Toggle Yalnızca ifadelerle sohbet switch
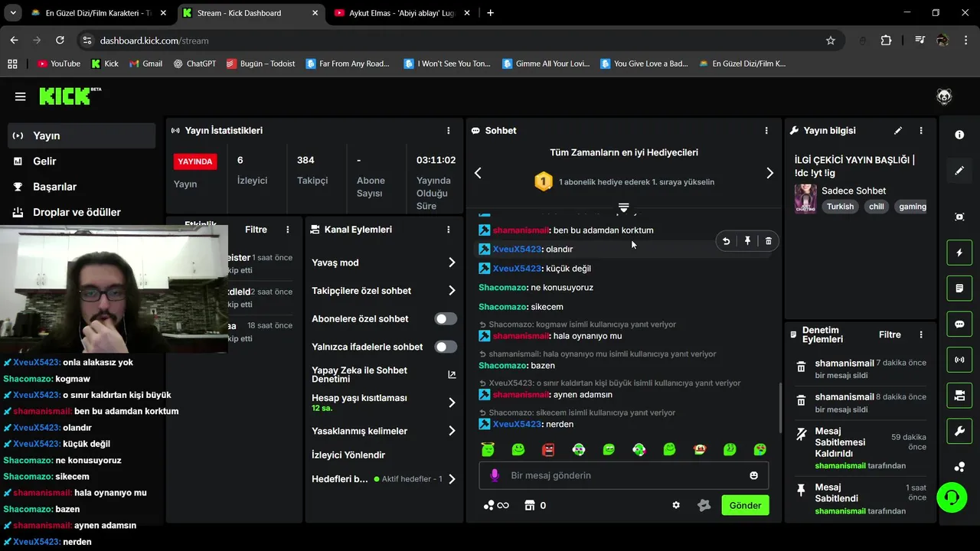The height and width of the screenshot is (551, 980). [x=446, y=347]
